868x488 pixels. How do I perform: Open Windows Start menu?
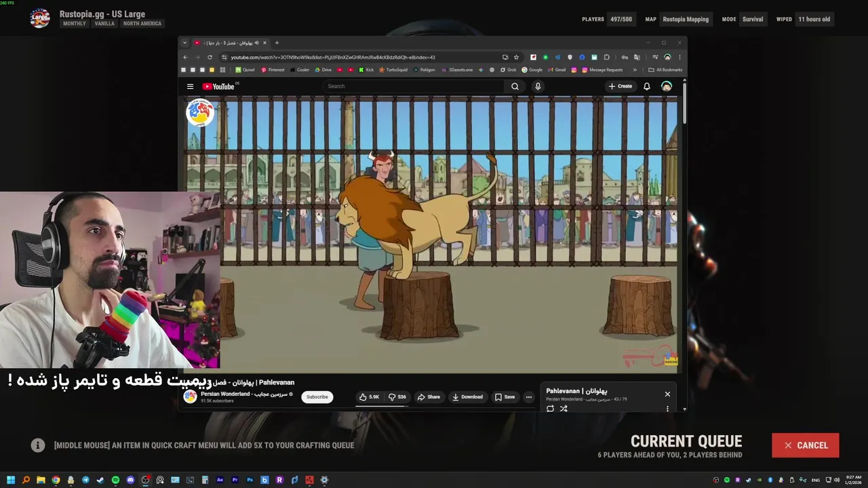coord(11,480)
